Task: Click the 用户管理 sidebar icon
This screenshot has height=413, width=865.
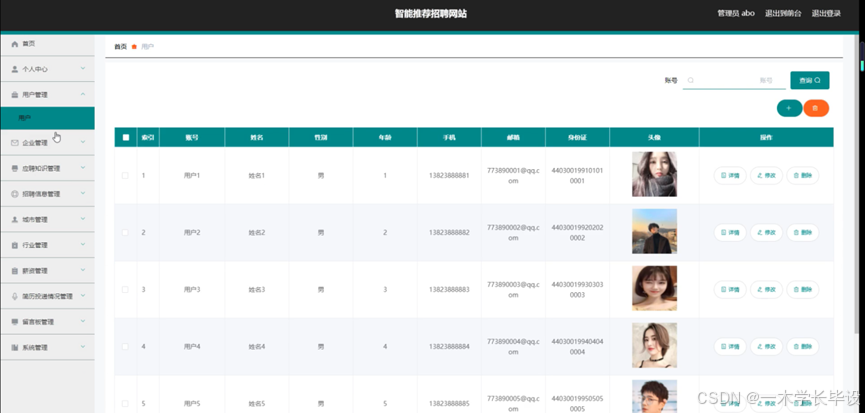Action: coord(15,95)
